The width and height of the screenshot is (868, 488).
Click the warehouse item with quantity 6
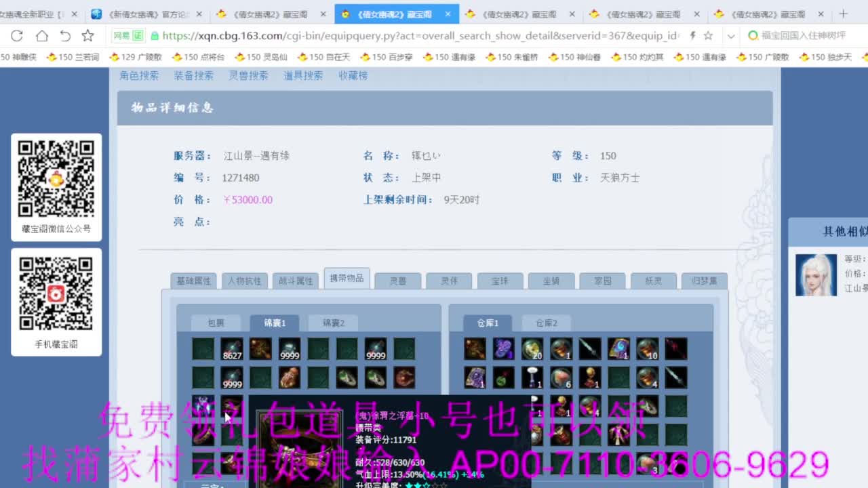pos(561,378)
